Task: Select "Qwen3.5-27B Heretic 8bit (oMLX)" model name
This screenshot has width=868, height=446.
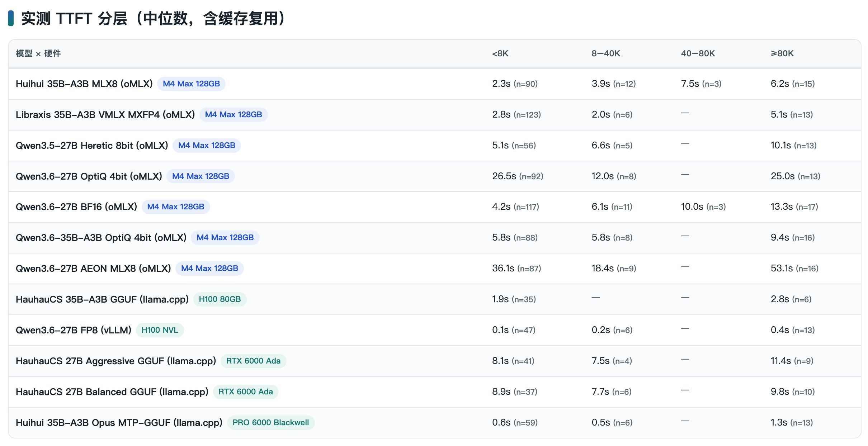Action: click(x=92, y=146)
